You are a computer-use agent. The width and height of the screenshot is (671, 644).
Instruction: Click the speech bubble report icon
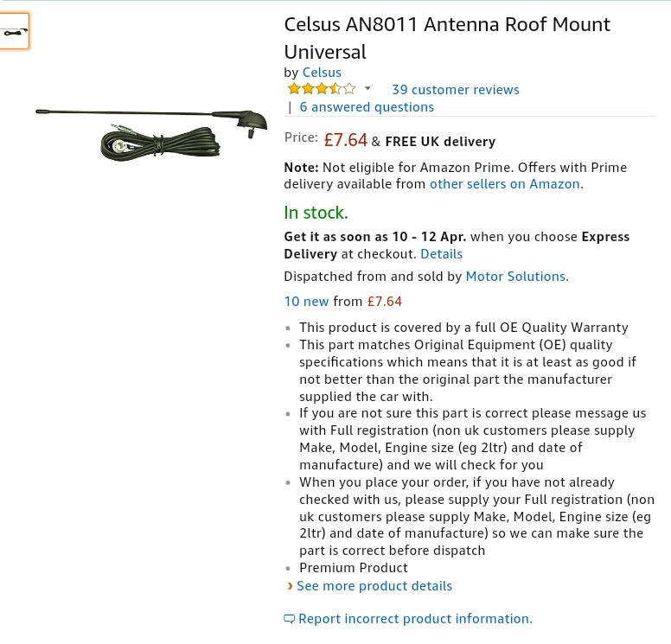[x=290, y=619]
